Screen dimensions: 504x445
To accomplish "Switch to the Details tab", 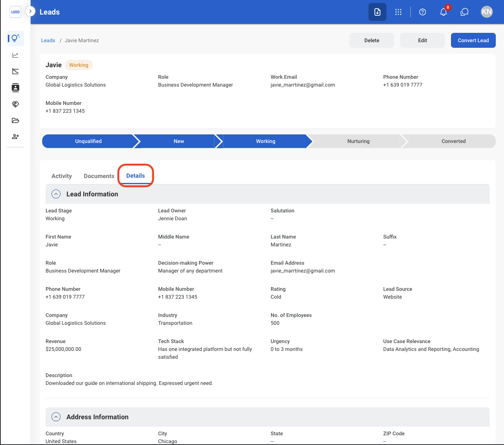I will pyautogui.click(x=136, y=175).
